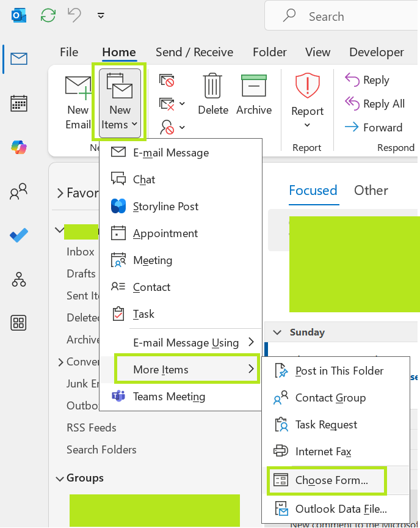420x528 pixels.
Task: Click the Send/Receive sync icon
Action: [x=48, y=15]
